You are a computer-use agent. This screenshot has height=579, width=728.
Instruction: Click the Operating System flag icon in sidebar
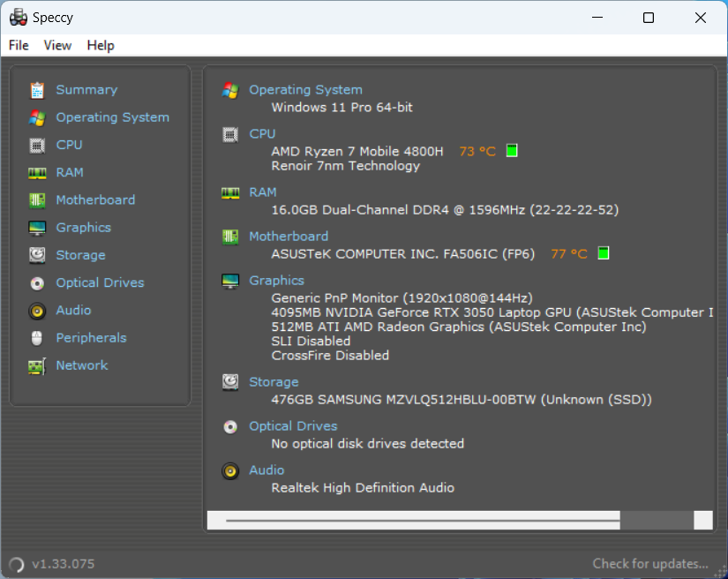(37, 118)
